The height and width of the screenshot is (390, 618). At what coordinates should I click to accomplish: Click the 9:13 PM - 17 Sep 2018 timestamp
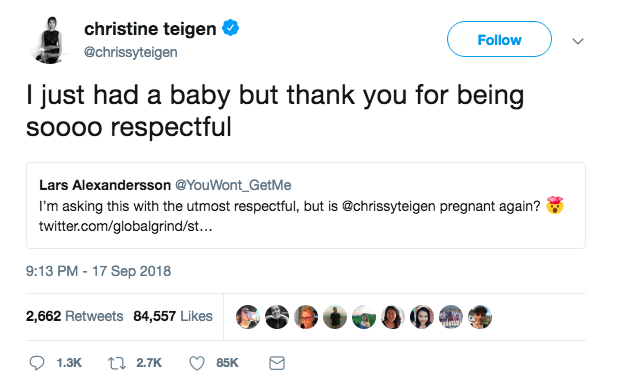[99, 271]
